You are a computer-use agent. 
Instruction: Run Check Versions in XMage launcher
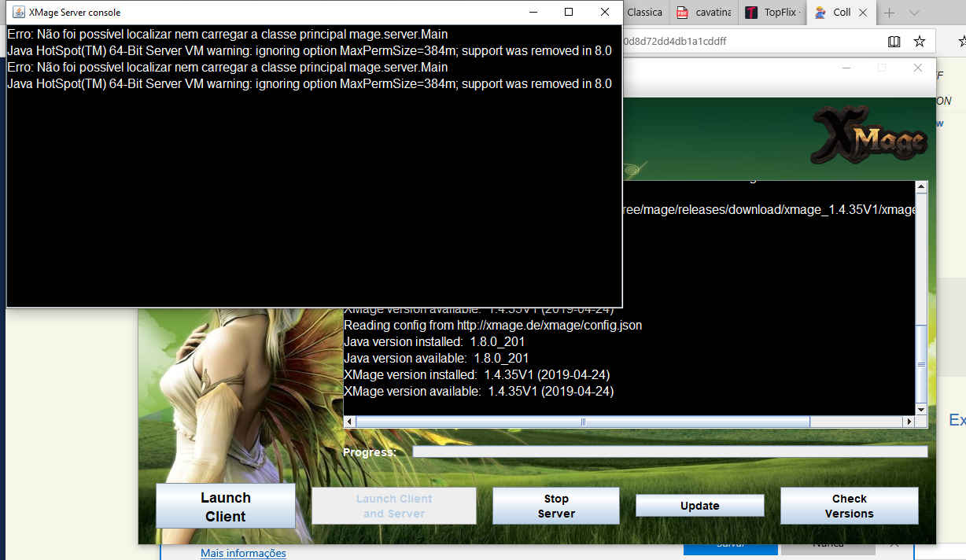coord(849,506)
